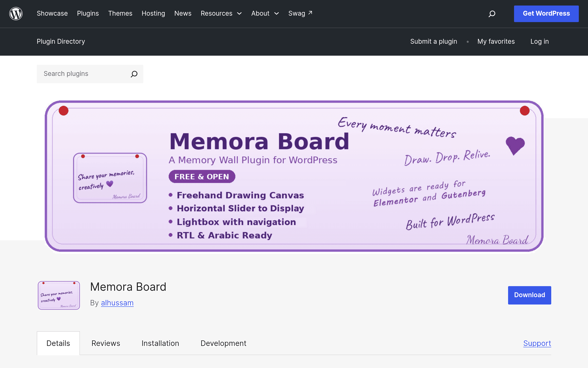The image size is (588, 368).
Task: Navigate to Hosting page
Action: 153,13
